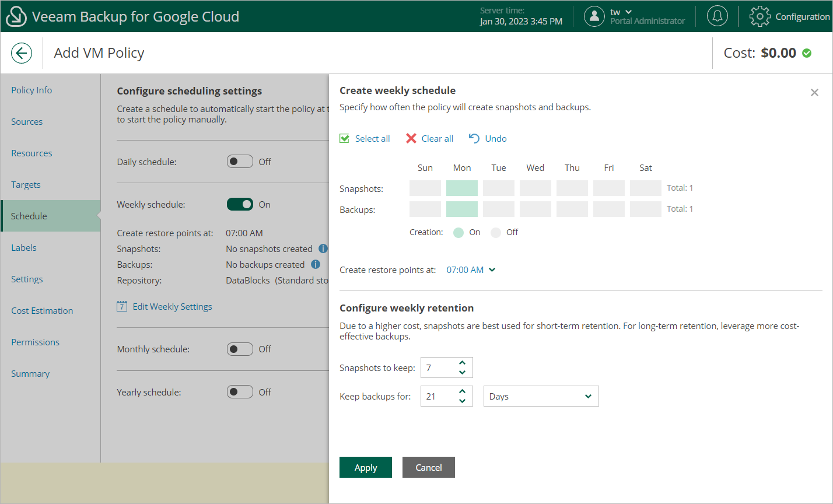Viewport: 833px width, 504px height.
Task: Click the Undo arrow icon
Action: pyautogui.click(x=474, y=138)
